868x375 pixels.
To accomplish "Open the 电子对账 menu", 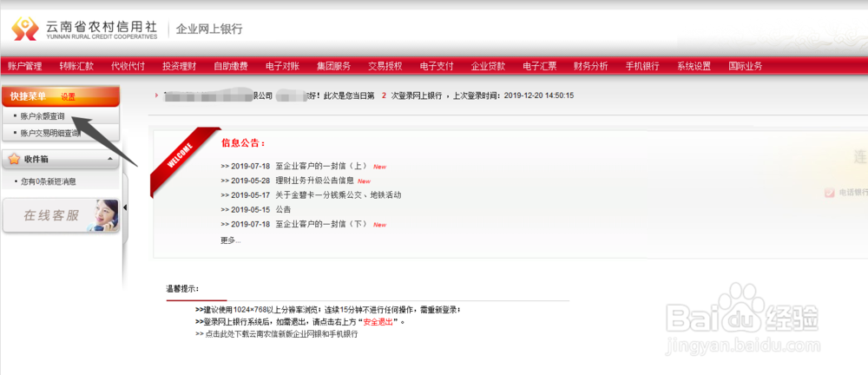I will point(282,67).
